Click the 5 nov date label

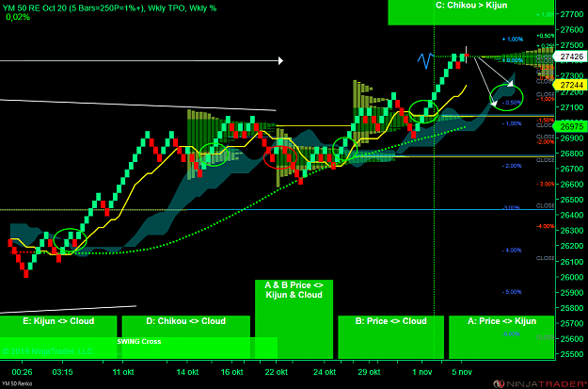pos(462,372)
